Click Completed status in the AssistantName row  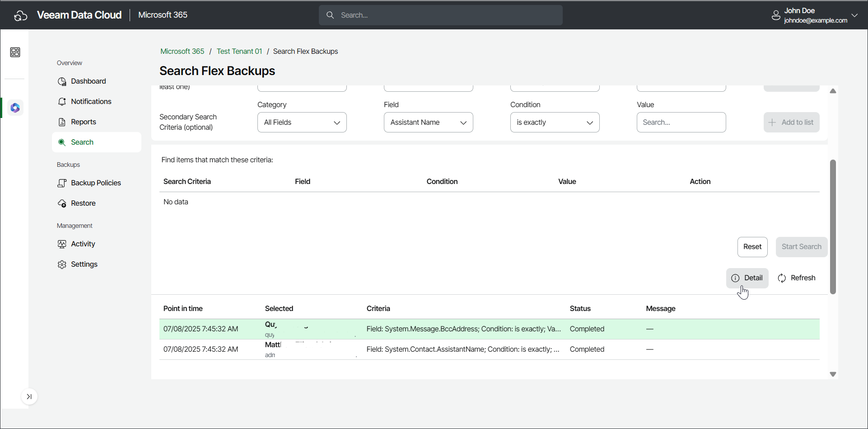[587, 349]
